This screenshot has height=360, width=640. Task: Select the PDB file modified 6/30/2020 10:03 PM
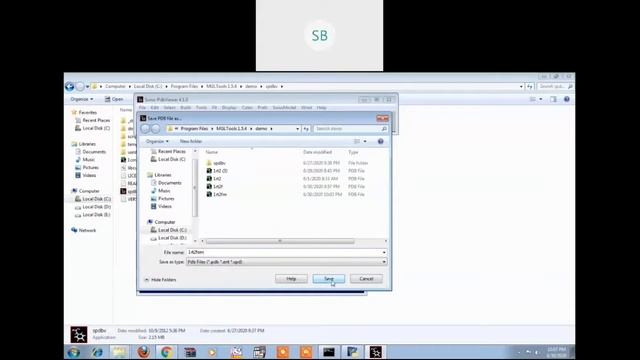(x=220, y=194)
